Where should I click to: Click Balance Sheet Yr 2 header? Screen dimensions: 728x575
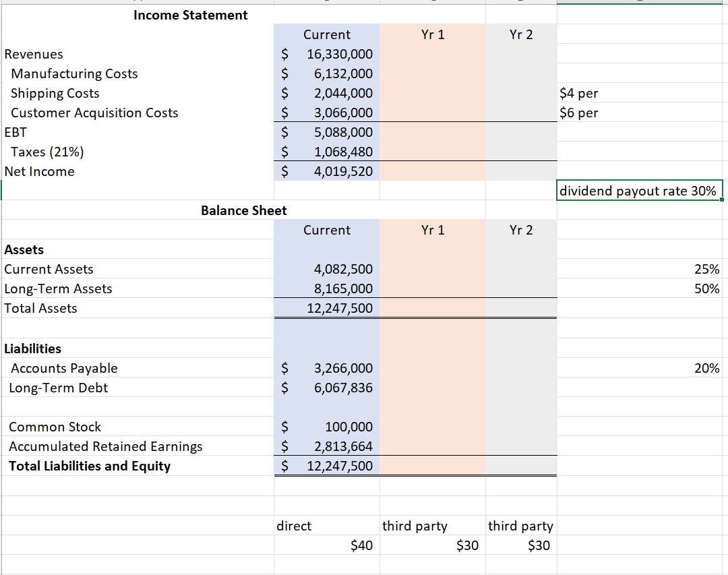coord(521,230)
